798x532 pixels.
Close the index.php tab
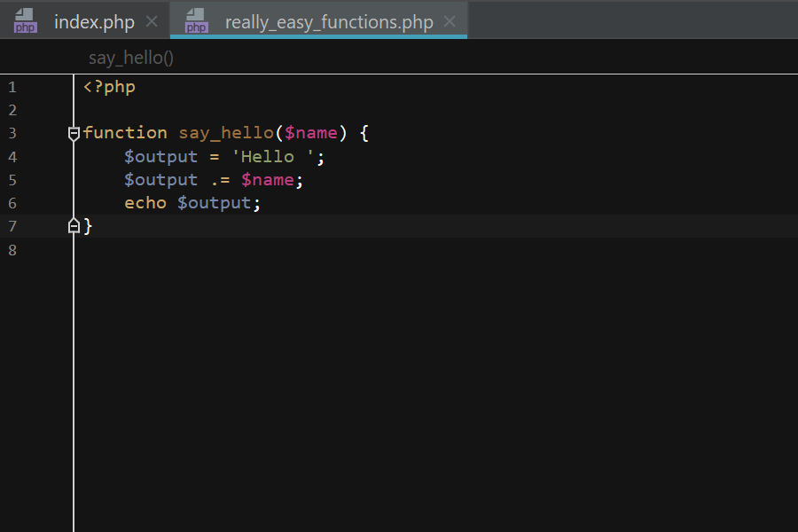(x=152, y=21)
